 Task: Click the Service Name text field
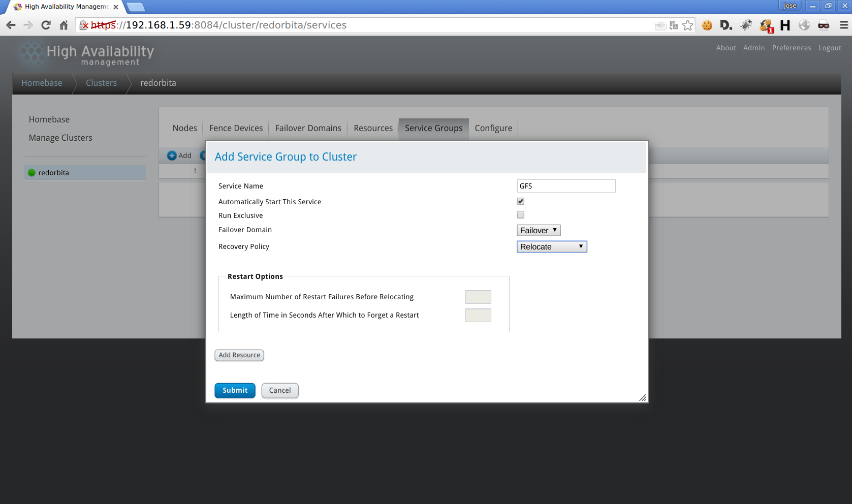tap(566, 186)
